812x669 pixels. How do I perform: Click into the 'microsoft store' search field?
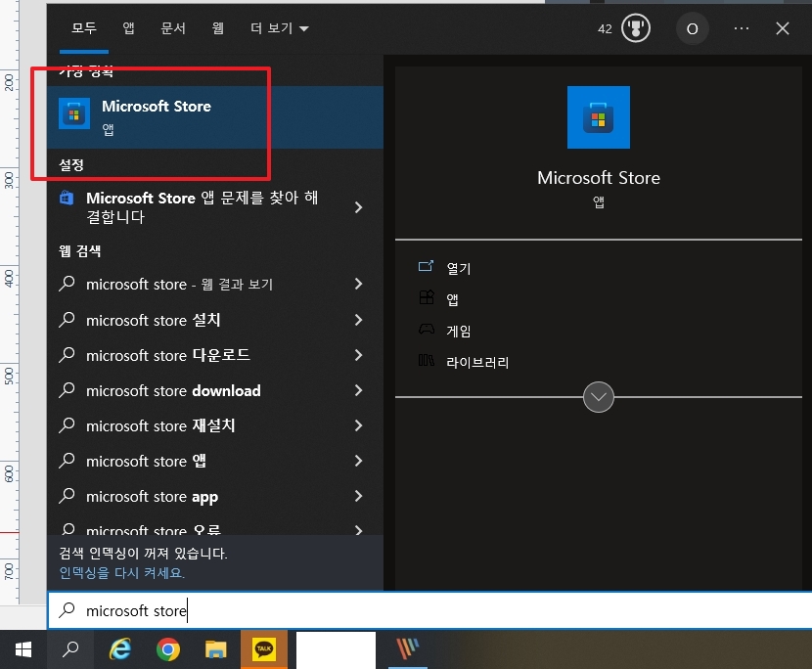coord(429,610)
